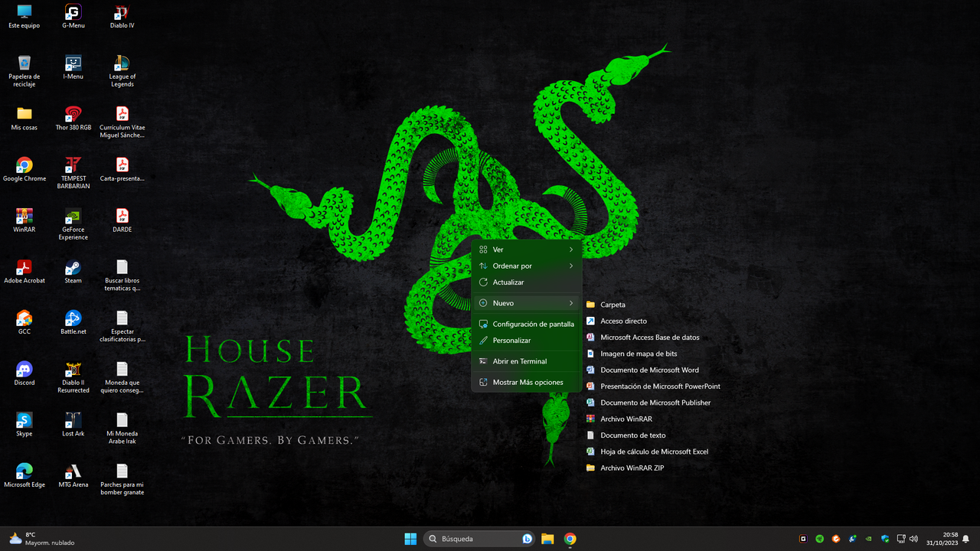Select the WinRAR desktop shortcut
The height and width of the screenshot is (551, 980).
[x=24, y=220]
